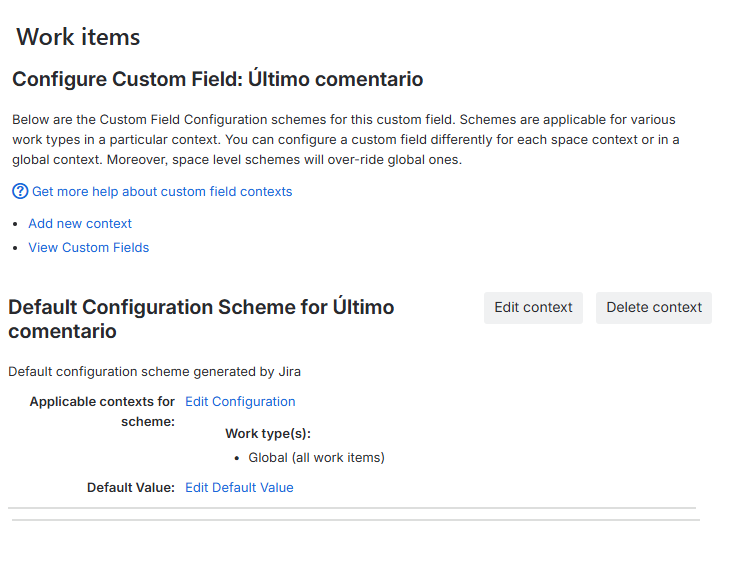The image size is (732, 585).
Task: Select the 'Global (all work items)' list entry
Action: [x=316, y=457]
